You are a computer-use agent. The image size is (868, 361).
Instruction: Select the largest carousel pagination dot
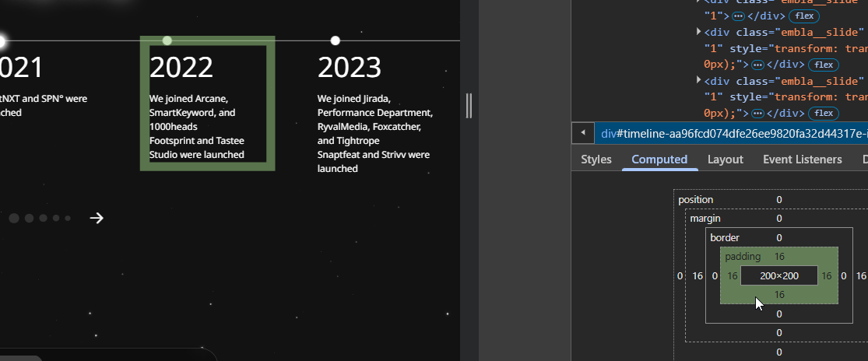[14, 219]
